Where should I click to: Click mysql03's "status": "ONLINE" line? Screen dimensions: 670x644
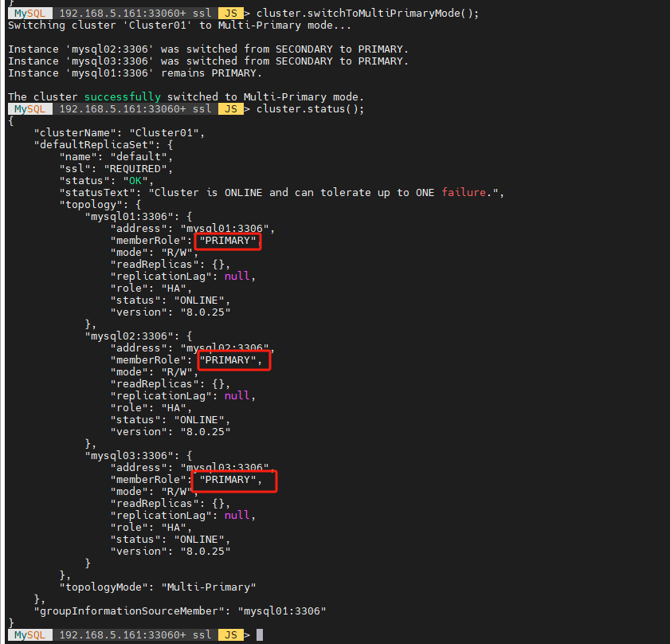pyautogui.click(x=170, y=540)
